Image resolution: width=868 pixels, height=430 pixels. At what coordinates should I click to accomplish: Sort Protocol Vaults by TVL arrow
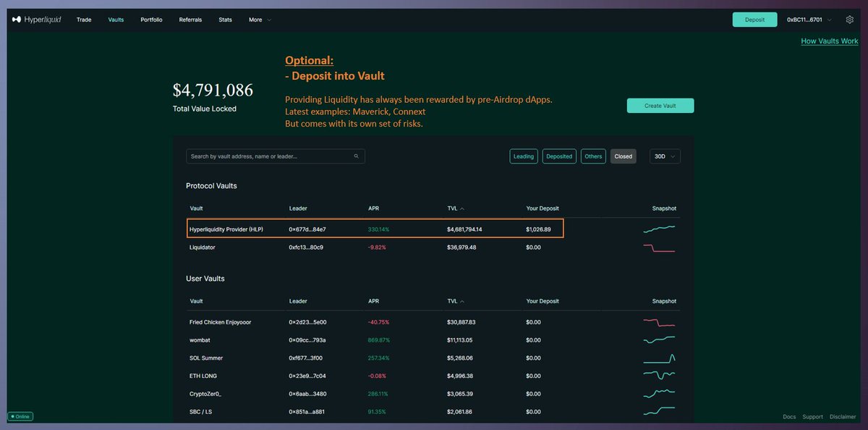462,208
